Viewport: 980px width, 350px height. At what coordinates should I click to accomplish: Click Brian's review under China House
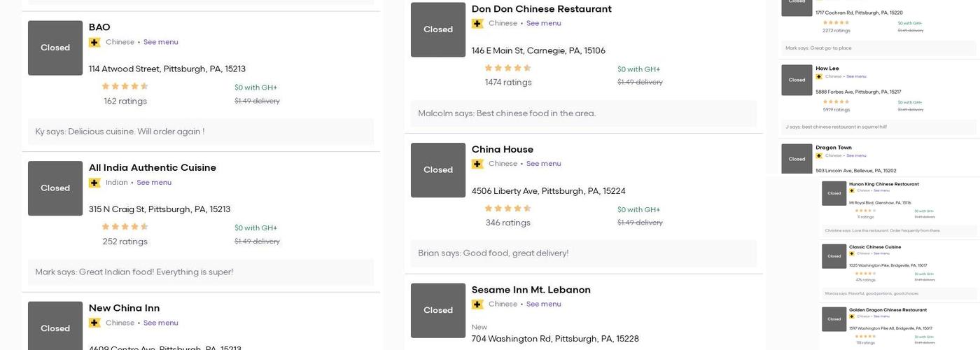coord(493,253)
